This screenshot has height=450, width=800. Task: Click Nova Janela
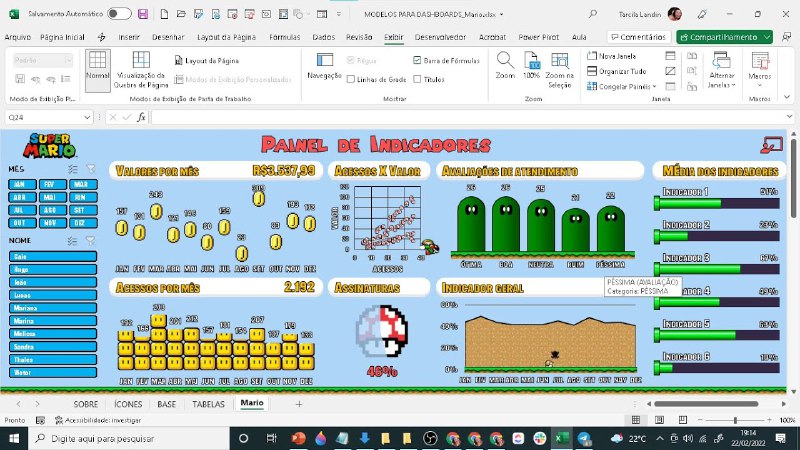point(612,56)
